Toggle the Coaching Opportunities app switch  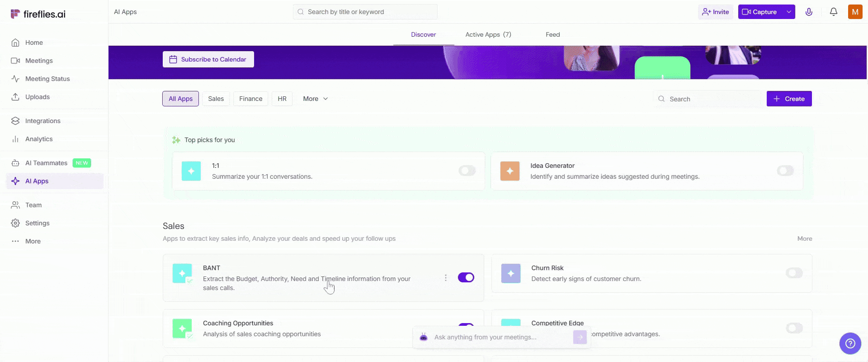point(466,325)
